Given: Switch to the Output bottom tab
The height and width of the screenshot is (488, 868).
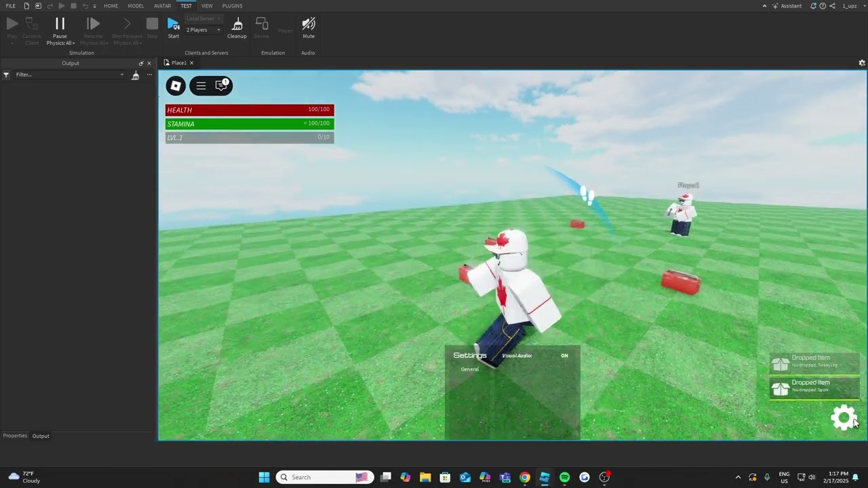Looking at the screenshot, I should [41, 436].
